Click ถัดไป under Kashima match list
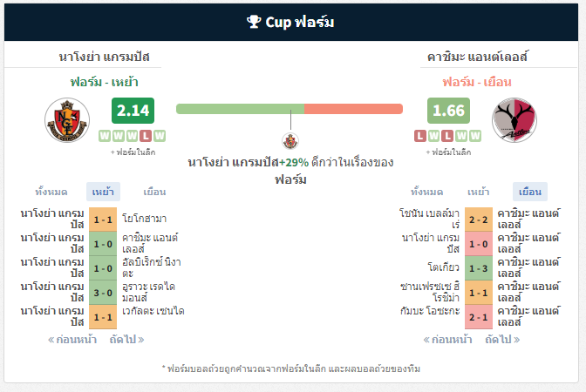This screenshot has height=392, width=586. pyautogui.click(x=502, y=340)
